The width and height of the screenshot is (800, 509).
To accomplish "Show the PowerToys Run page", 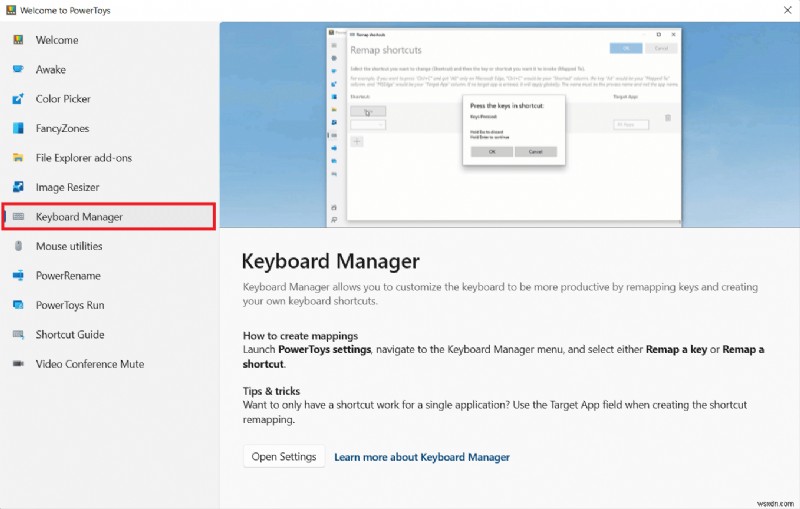I will coord(70,305).
